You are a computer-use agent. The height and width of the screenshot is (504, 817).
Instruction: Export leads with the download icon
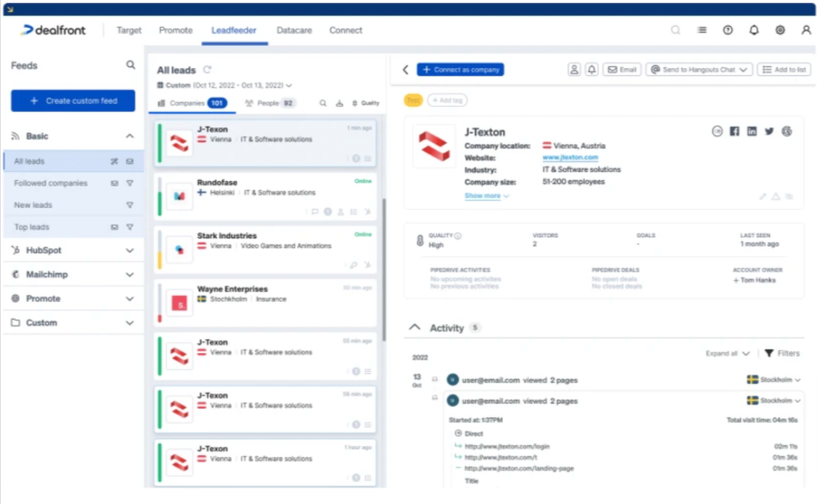click(340, 103)
